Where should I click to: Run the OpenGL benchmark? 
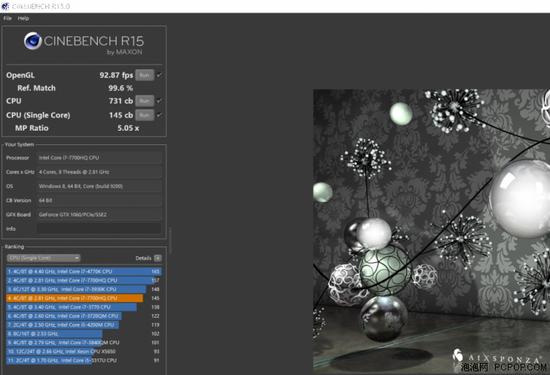145,75
